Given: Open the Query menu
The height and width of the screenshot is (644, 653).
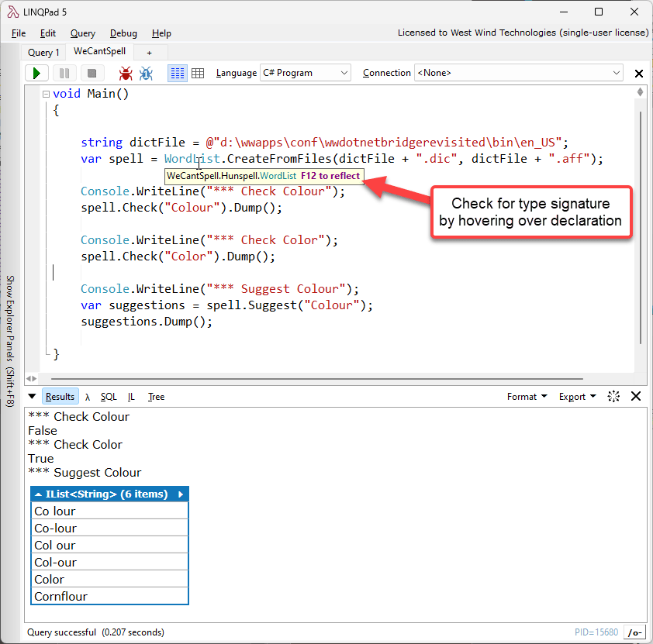Looking at the screenshot, I should coord(83,33).
